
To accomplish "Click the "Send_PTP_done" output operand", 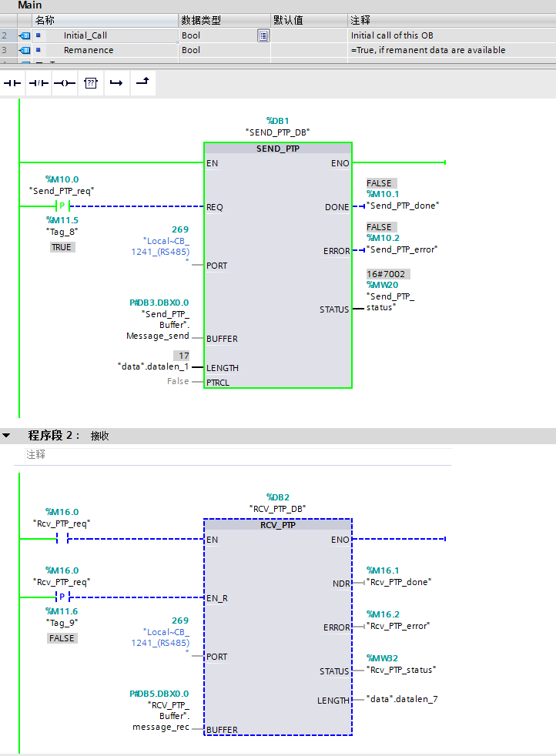I will click(403, 206).
